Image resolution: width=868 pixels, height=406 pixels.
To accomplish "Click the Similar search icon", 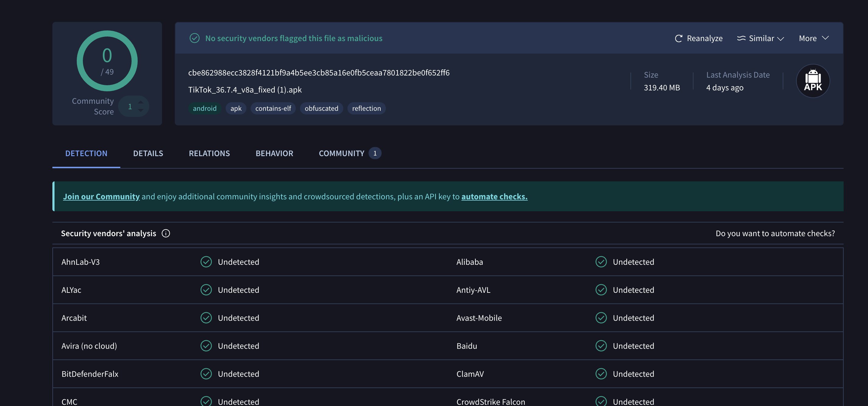I will click(x=741, y=38).
